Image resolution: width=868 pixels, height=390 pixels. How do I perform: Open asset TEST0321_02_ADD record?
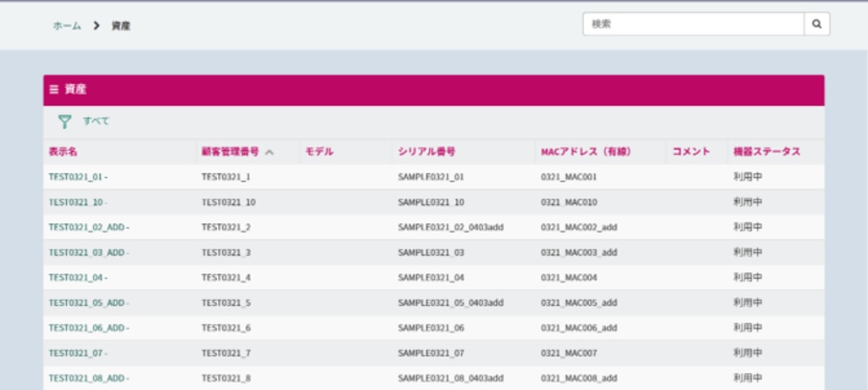click(x=86, y=227)
